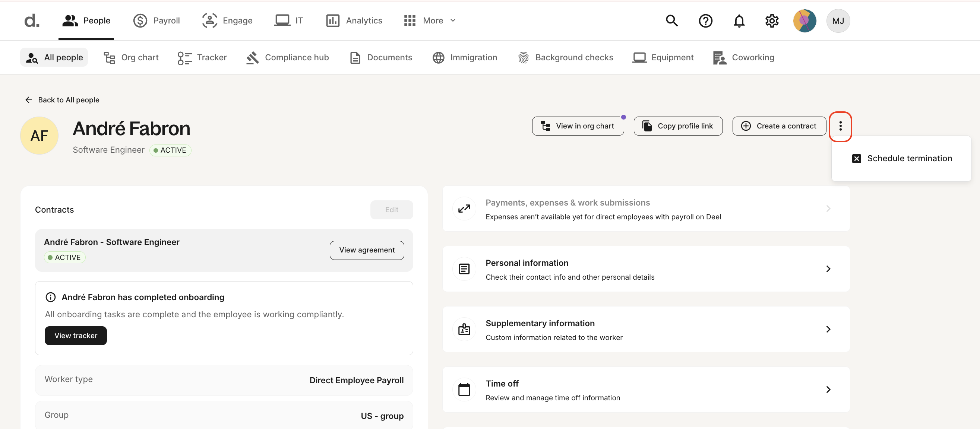This screenshot has width=980, height=429.
Task: Click the Direct Employee Payroll worker type value
Action: 357,380
